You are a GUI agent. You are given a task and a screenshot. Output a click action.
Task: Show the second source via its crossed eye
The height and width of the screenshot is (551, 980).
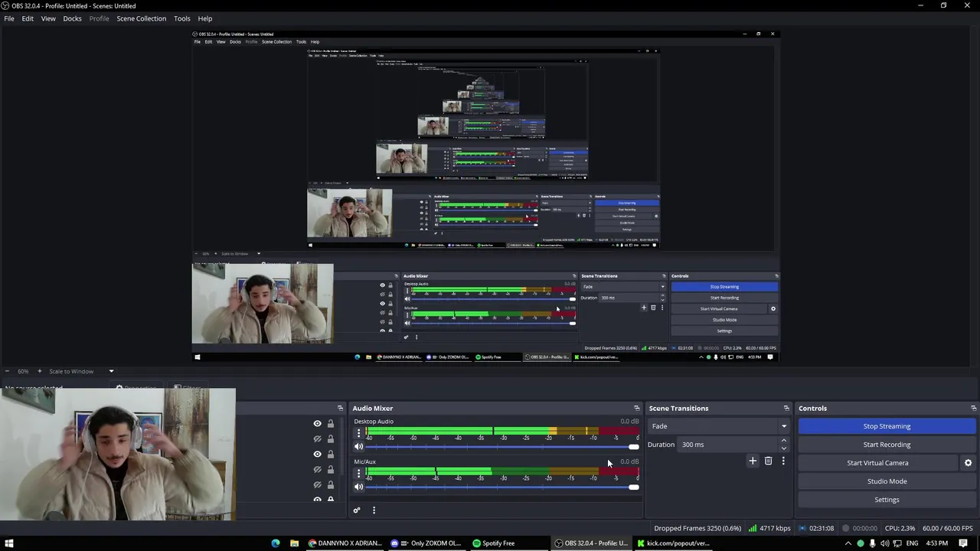tap(317, 439)
